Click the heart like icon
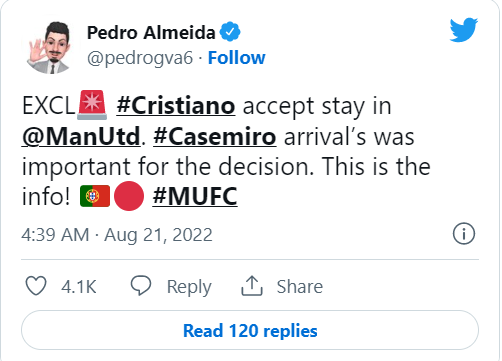 pos(36,286)
